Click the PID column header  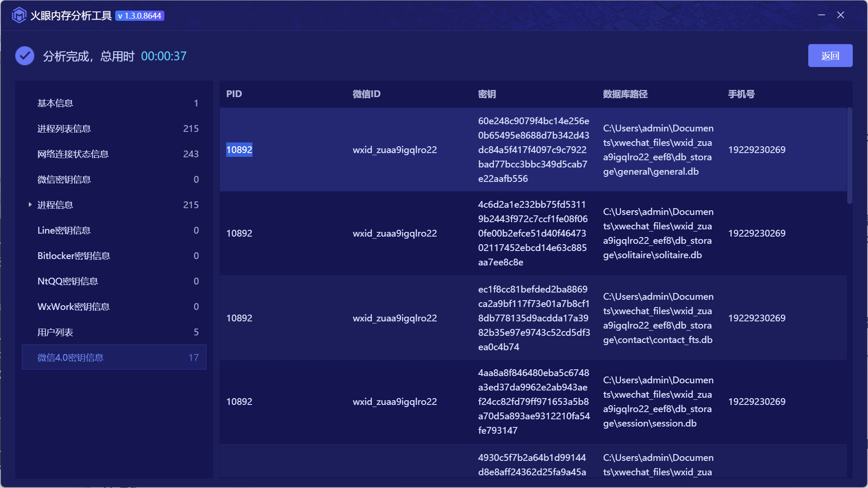(234, 94)
